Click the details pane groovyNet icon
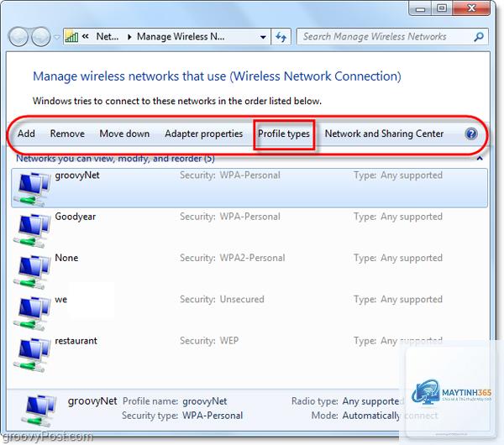Screen dimensions: 504x445 [39, 410]
